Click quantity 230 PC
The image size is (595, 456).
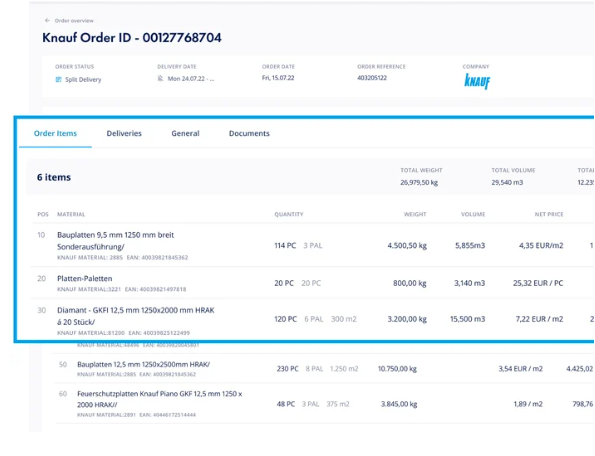[x=288, y=369]
